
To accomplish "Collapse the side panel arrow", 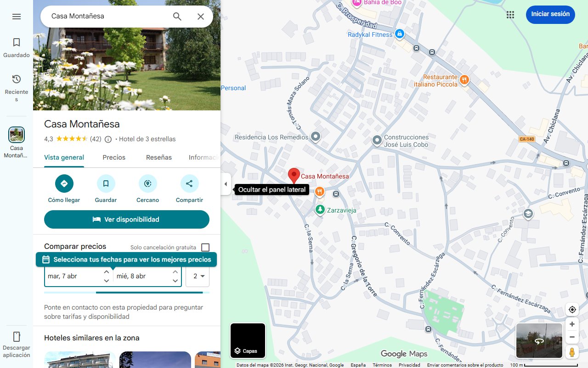I will point(226,184).
